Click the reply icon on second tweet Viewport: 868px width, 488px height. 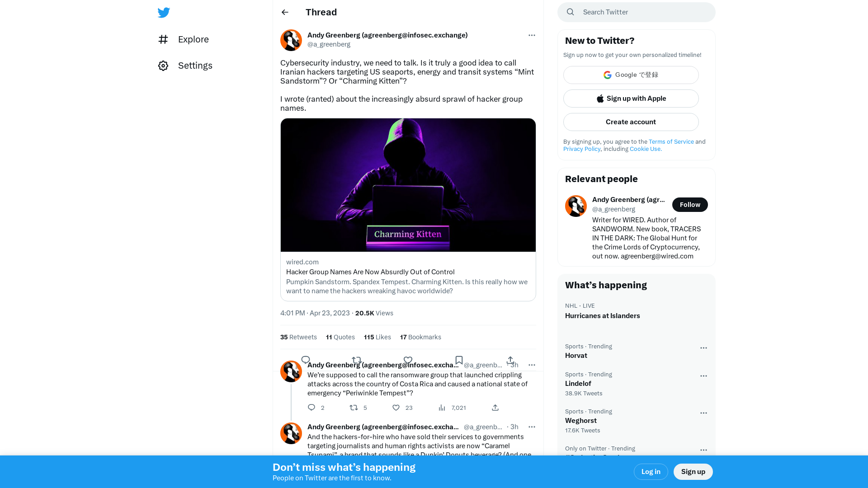(x=312, y=408)
